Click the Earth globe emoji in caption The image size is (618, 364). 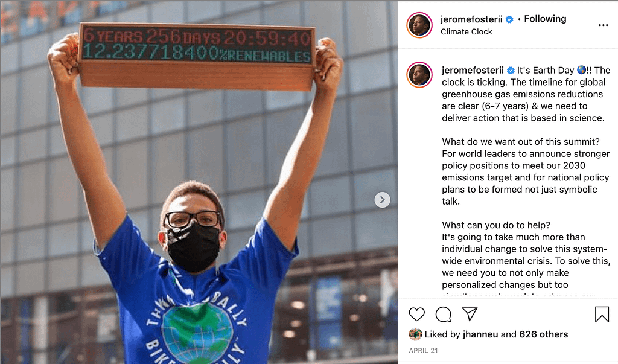(x=581, y=70)
